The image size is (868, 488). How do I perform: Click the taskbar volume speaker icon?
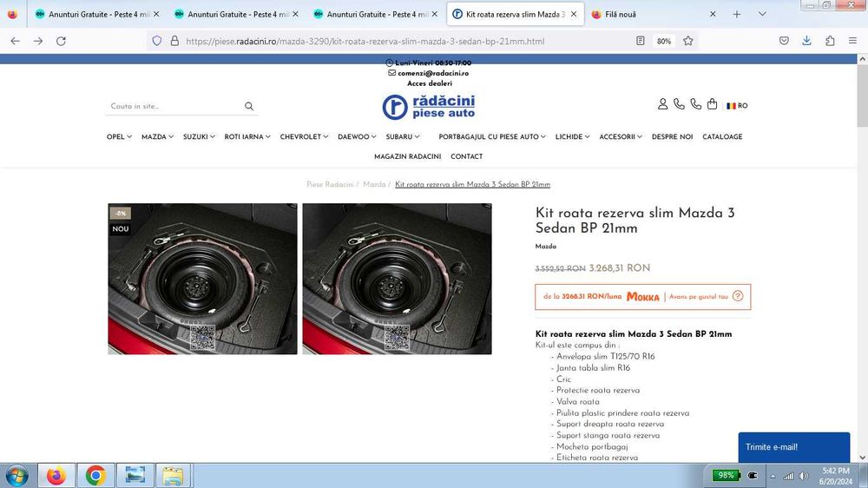coord(804,476)
